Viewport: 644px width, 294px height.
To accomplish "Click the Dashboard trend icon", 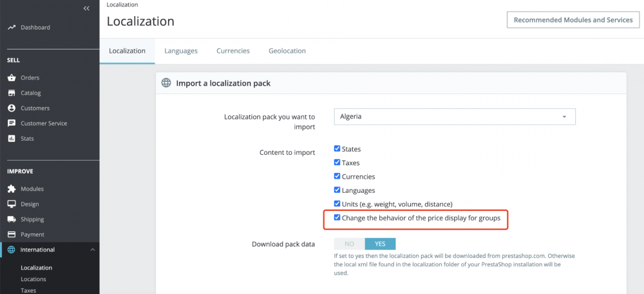I will (x=12, y=28).
